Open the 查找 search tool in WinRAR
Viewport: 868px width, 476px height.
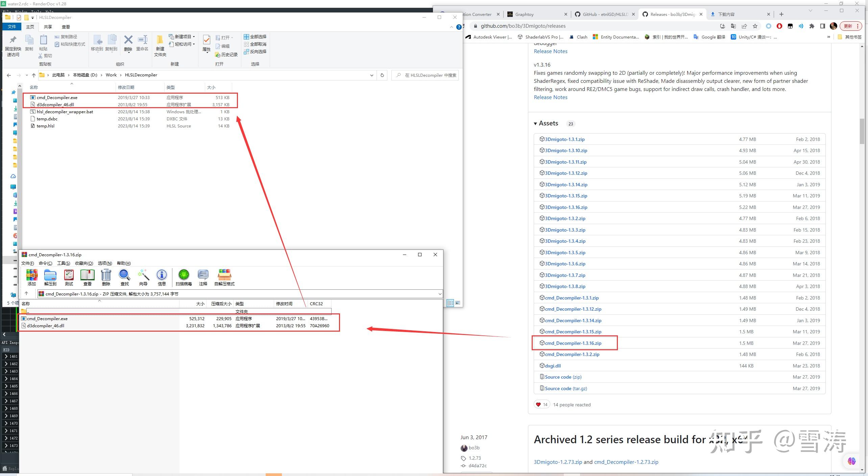124,277
